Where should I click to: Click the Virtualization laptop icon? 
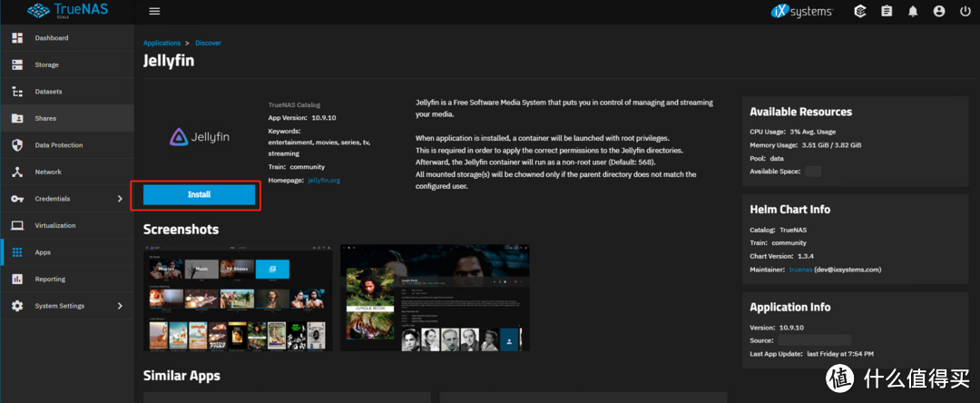(17, 226)
